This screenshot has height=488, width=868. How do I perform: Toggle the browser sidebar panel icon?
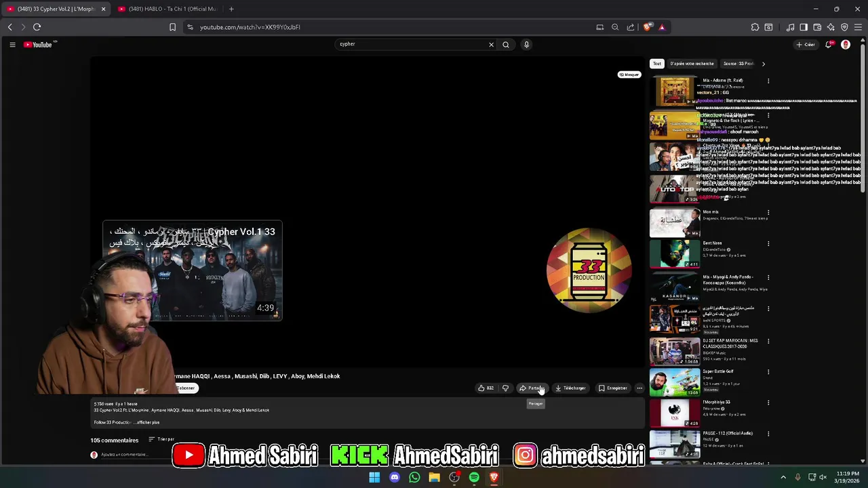tap(804, 27)
